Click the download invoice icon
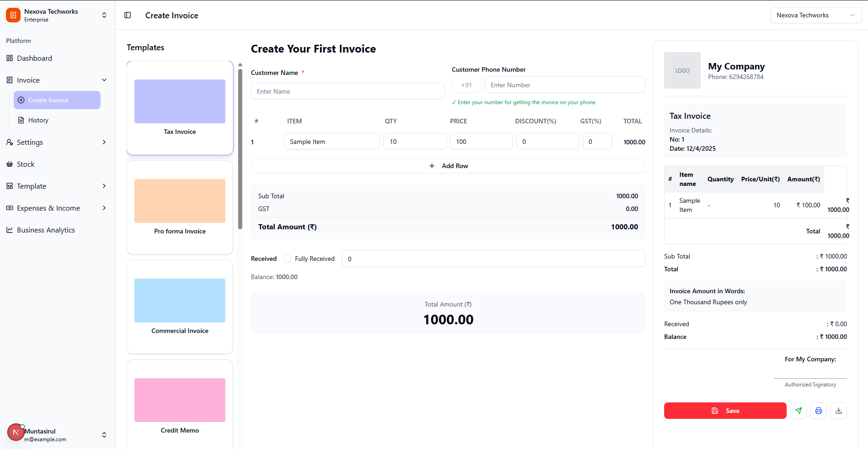 point(838,411)
